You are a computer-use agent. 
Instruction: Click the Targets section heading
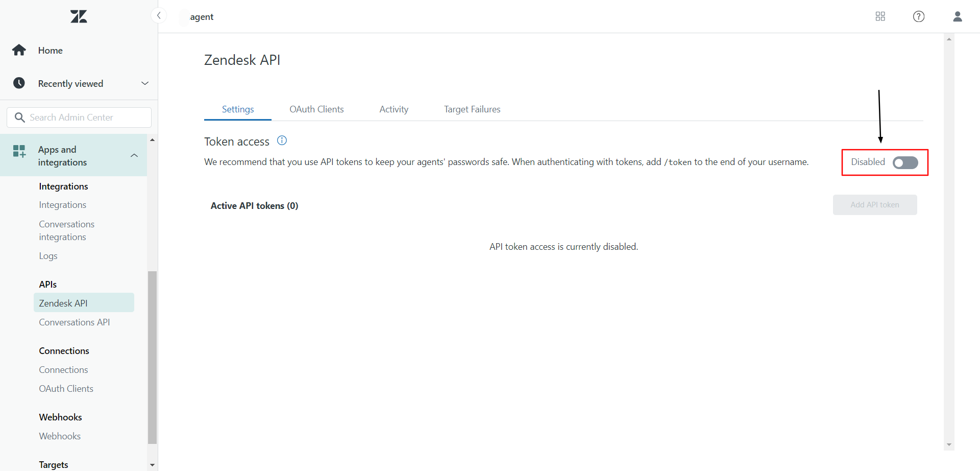(54, 464)
